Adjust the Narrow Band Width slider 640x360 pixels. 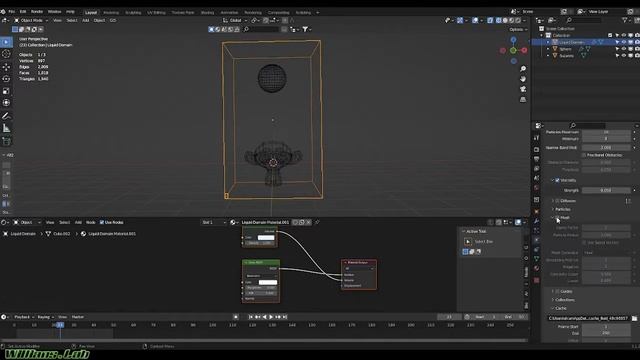pyautogui.click(x=606, y=147)
